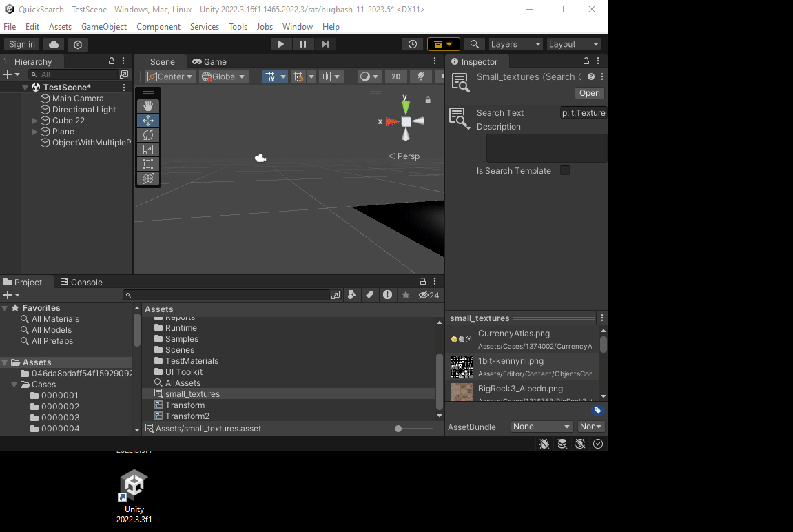Screen dimensions: 793x532
Task: Click the Open button in Inspector
Action: [589, 93]
